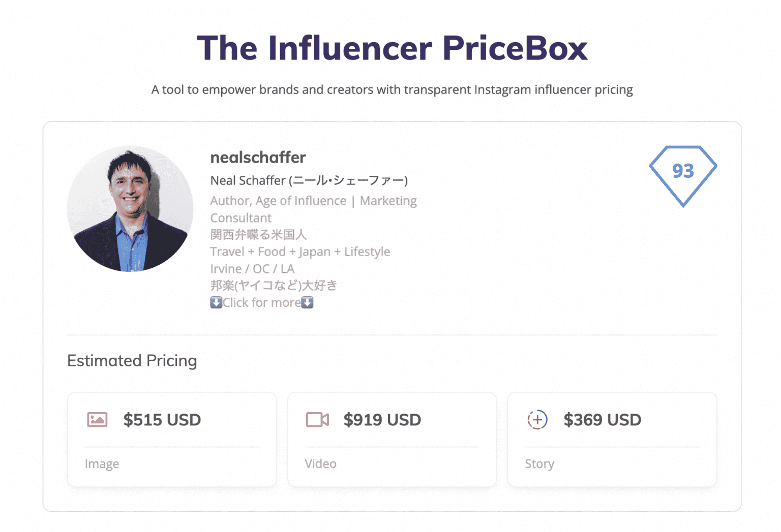
Task: Click the right blue down-arrow after Click for more
Action: pyautogui.click(x=307, y=302)
